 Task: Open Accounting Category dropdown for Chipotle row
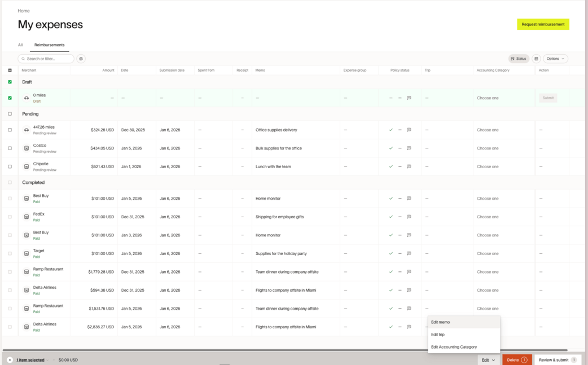pyautogui.click(x=488, y=166)
